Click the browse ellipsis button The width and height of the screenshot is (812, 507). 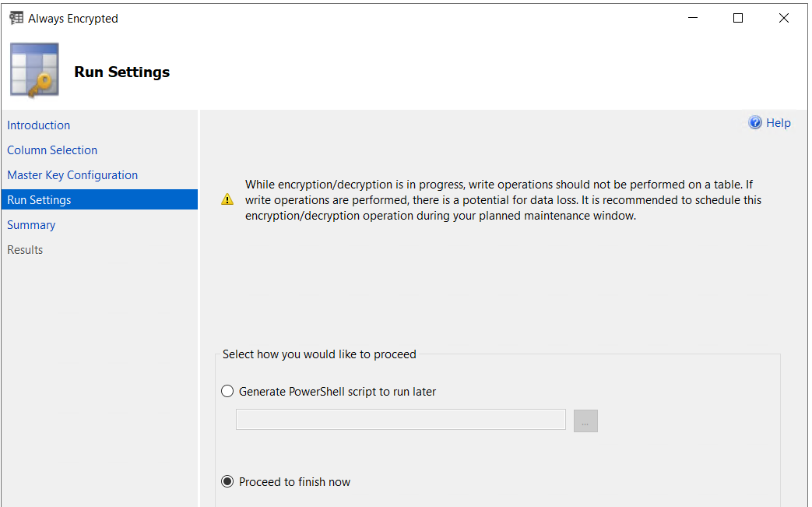pyautogui.click(x=585, y=421)
